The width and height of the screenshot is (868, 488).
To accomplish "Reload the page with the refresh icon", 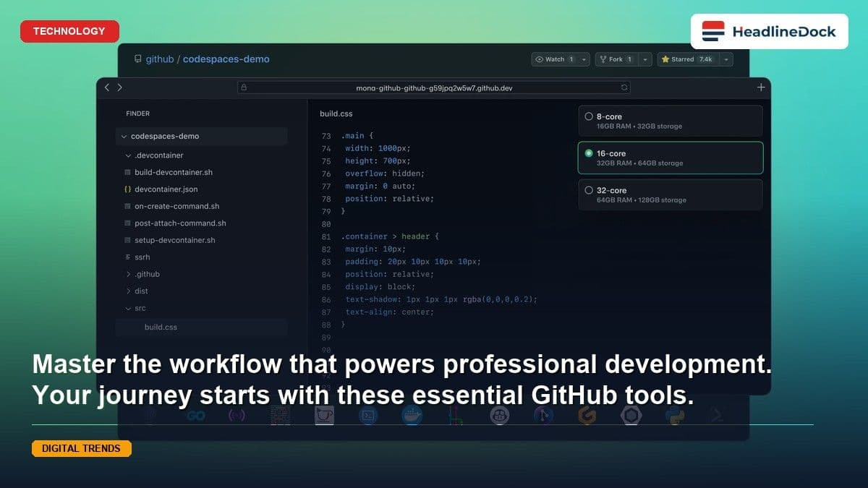I will [x=624, y=87].
